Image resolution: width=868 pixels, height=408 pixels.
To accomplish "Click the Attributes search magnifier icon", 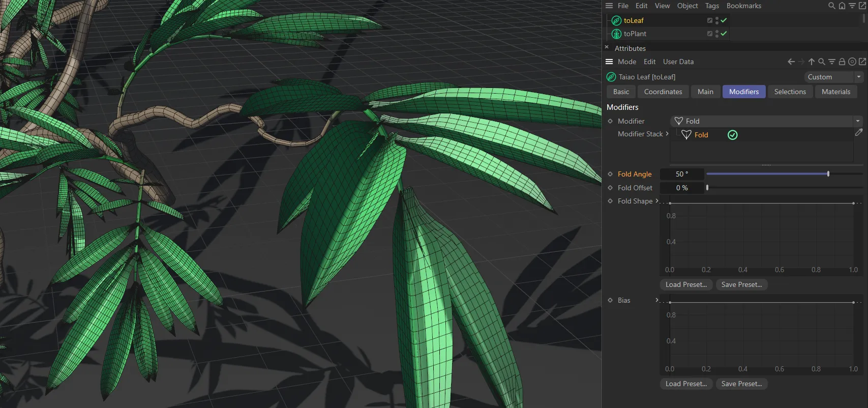I will 822,62.
